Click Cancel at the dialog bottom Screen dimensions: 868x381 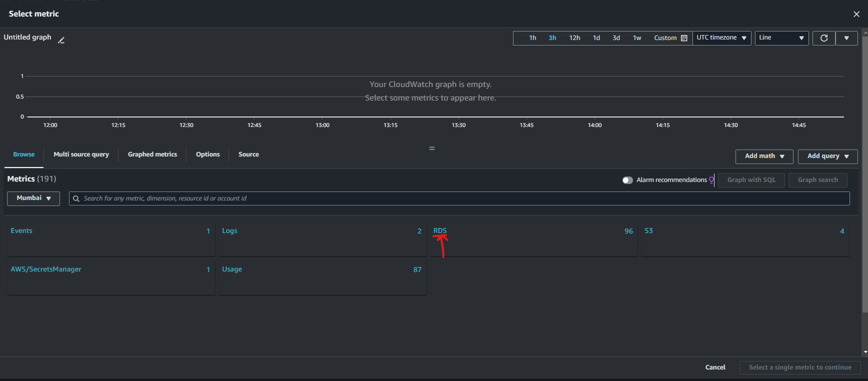coord(715,367)
